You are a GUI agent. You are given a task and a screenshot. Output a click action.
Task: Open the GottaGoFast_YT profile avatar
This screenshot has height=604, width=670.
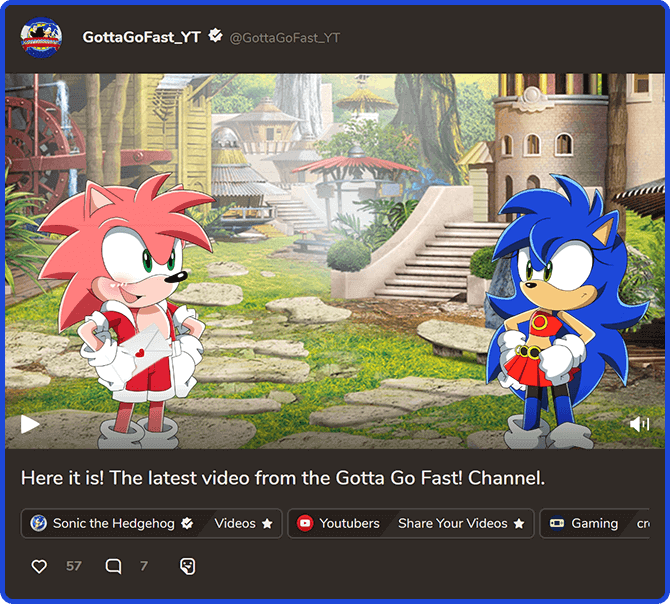click(41, 38)
